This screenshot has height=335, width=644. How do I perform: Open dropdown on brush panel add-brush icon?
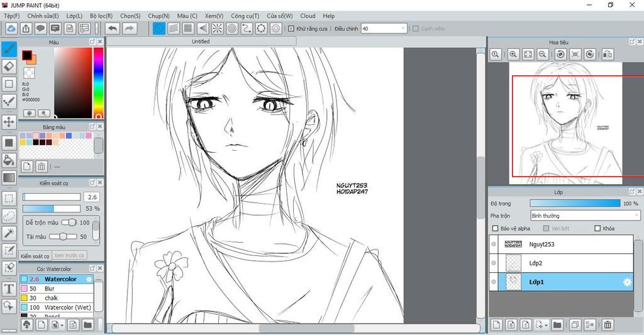pyautogui.click(x=62, y=326)
